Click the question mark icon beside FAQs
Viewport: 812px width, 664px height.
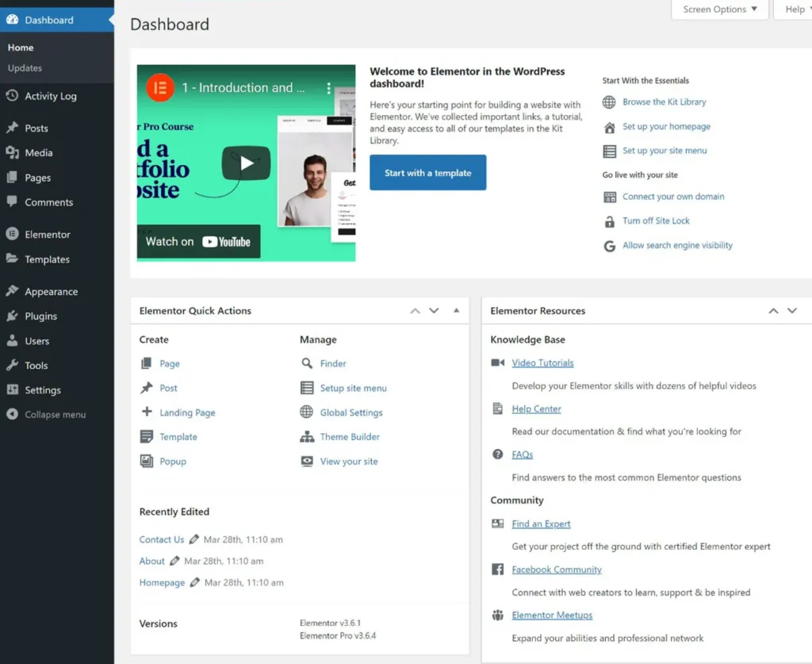pyautogui.click(x=498, y=455)
